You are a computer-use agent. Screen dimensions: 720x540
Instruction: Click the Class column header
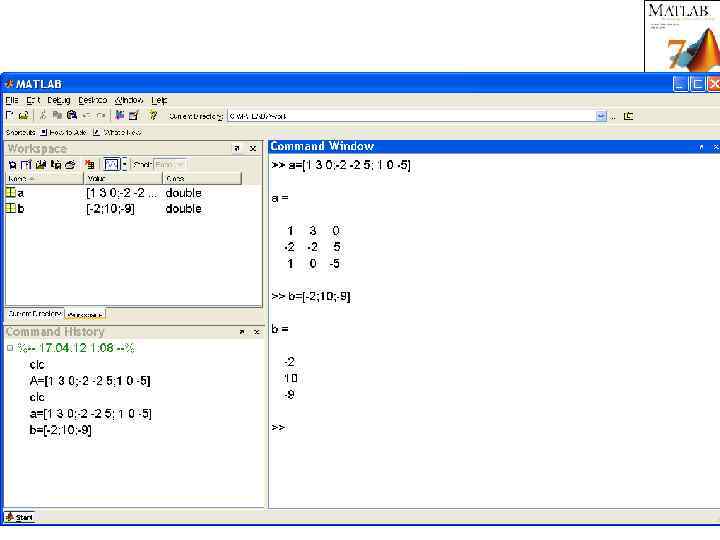(202, 178)
